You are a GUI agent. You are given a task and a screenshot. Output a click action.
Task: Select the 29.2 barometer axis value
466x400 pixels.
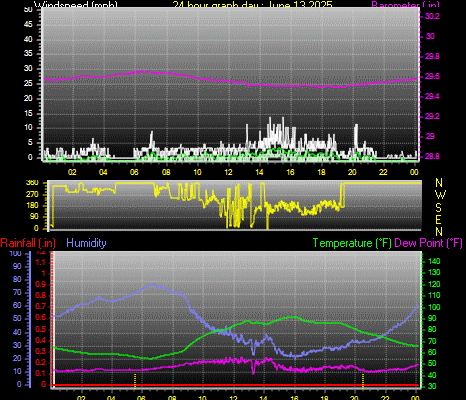click(x=432, y=116)
